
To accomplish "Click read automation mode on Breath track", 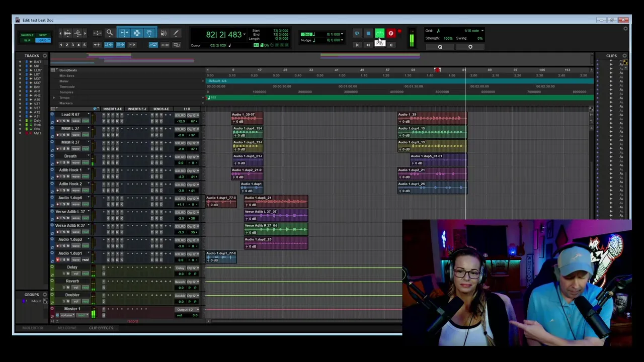I will coord(86,162).
